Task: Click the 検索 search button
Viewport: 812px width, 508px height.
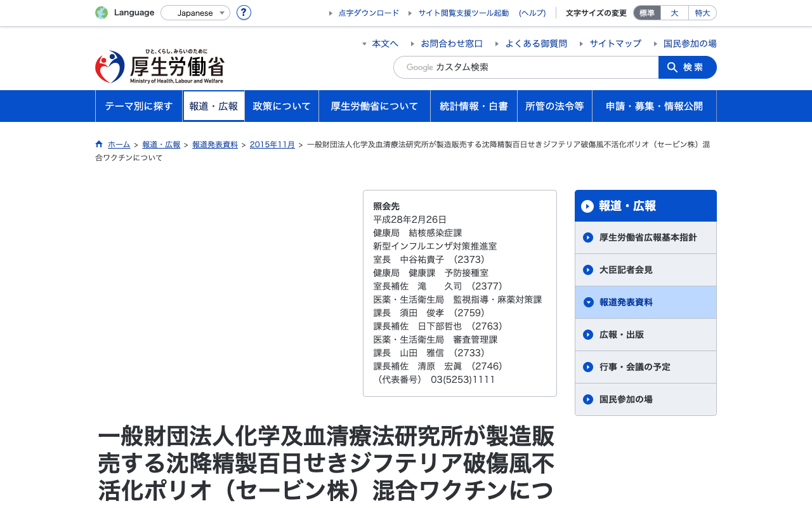Action: [x=688, y=67]
